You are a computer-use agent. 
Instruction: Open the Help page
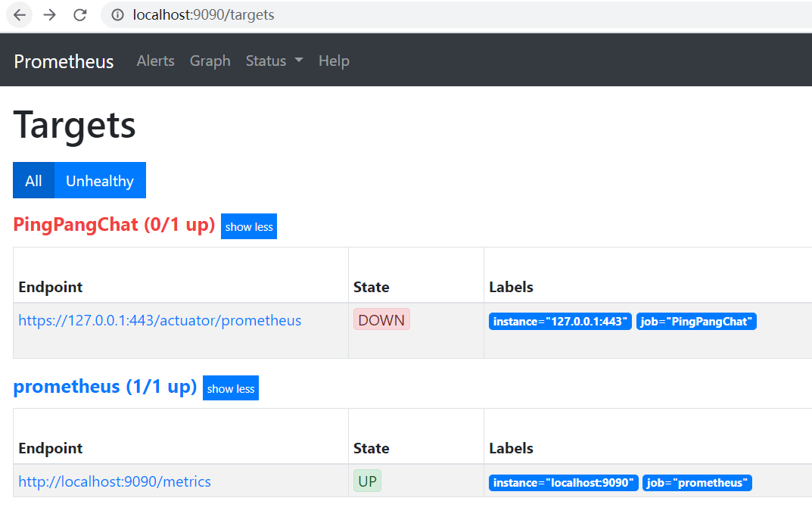click(x=334, y=61)
